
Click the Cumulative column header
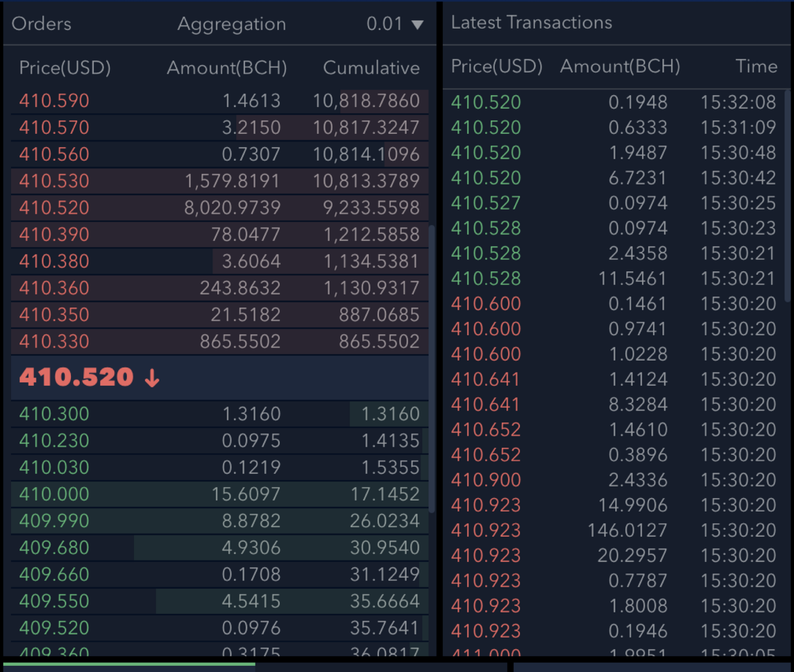[x=371, y=68]
